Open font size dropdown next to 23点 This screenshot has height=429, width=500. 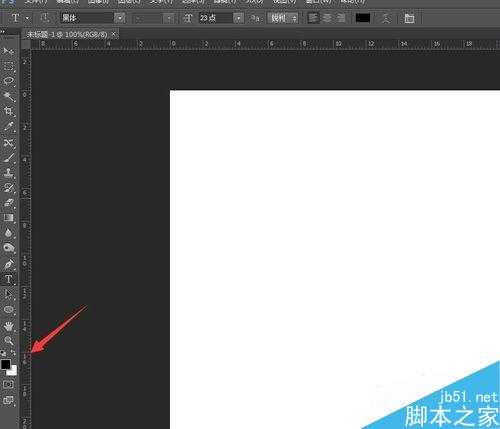click(239, 18)
